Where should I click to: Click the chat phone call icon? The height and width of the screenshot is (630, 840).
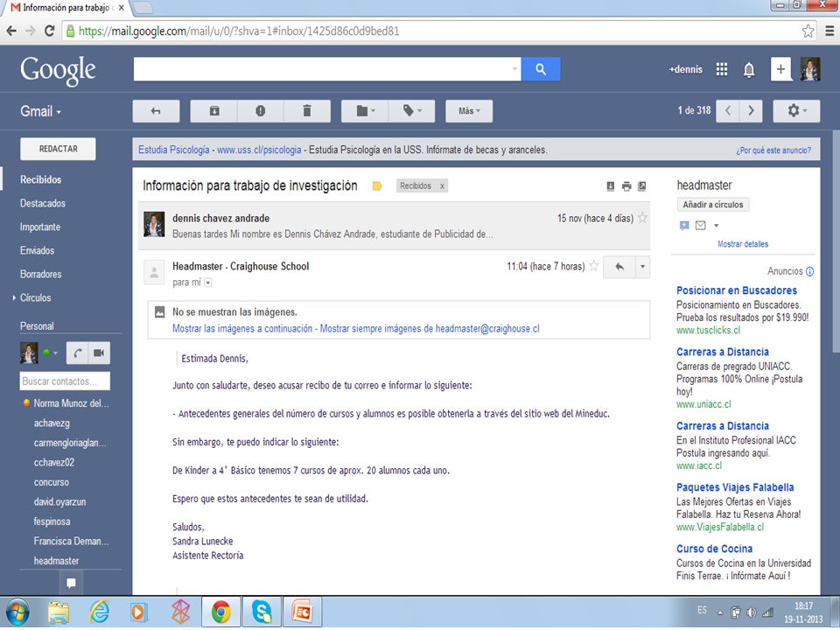pyautogui.click(x=78, y=353)
